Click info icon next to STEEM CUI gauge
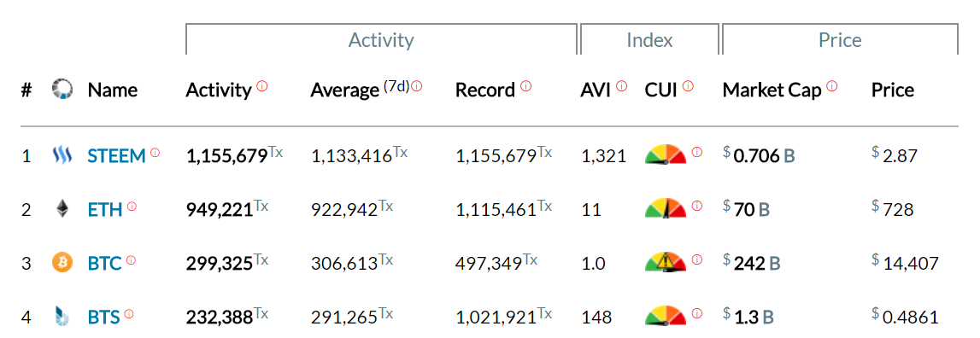The image size is (980, 338). [x=697, y=152]
